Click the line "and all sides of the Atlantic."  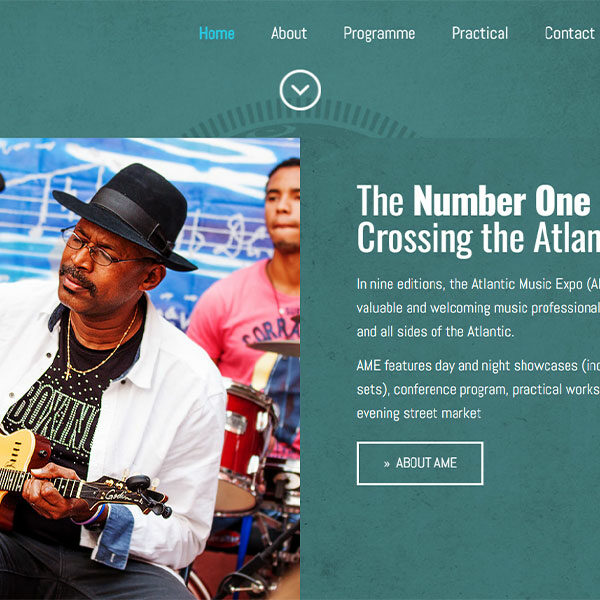pos(435,332)
